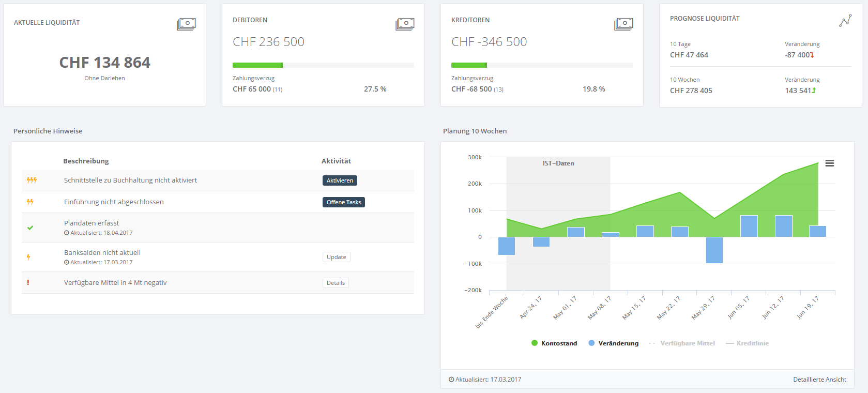Click red exclamation icon beside Verfügbare Mittel
This screenshot has width=868, height=393.
click(28, 282)
